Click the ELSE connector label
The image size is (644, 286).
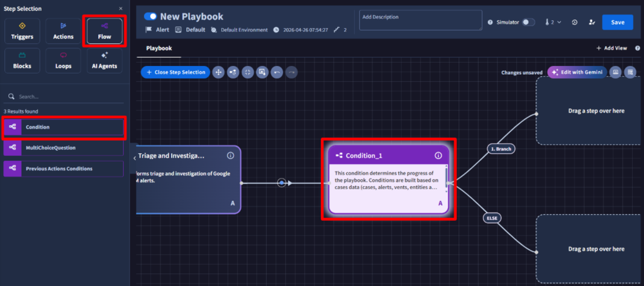[x=492, y=218]
